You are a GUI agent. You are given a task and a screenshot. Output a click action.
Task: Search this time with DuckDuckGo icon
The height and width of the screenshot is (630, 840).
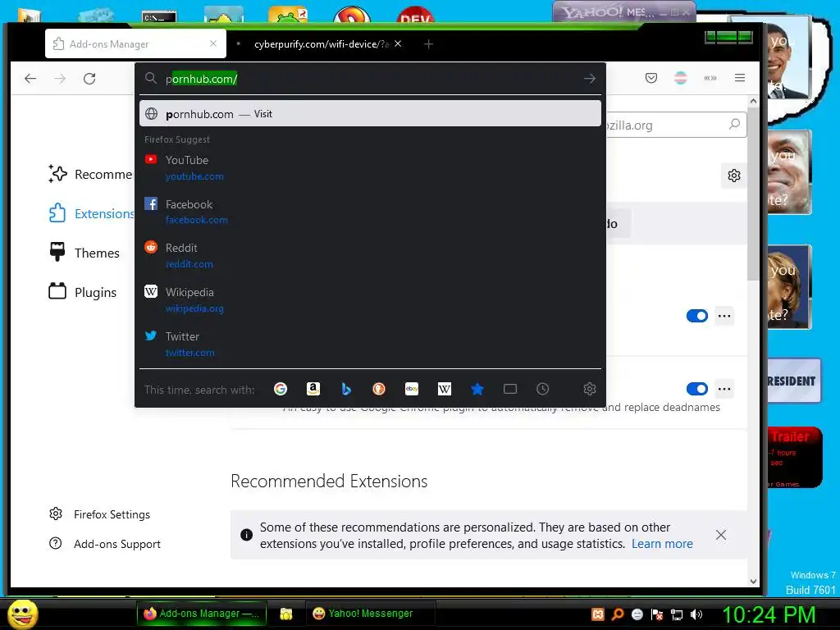pyautogui.click(x=379, y=389)
